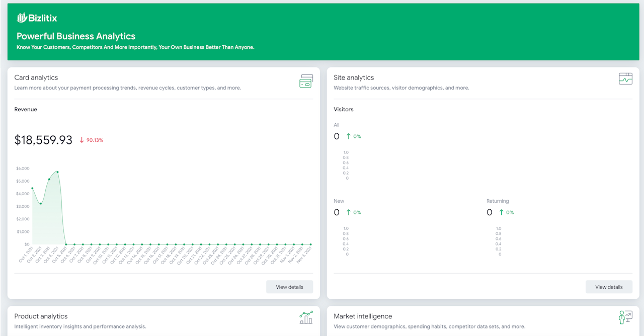Click the Site analytics monitor icon
The width and height of the screenshot is (644, 336).
[625, 78]
